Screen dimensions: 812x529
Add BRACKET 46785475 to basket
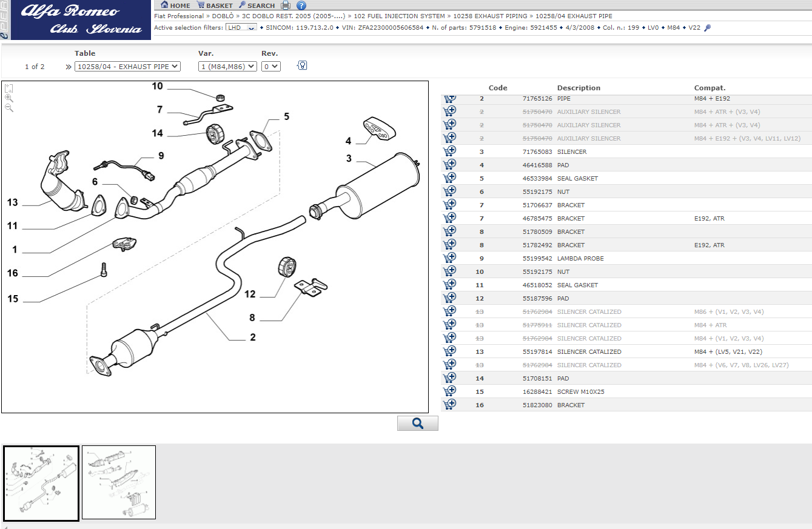(x=450, y=218)
